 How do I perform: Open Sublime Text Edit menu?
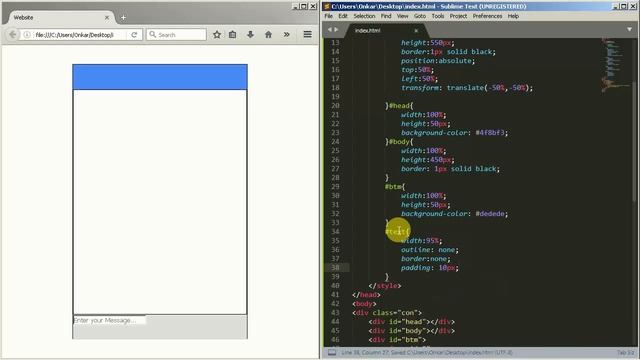tap(343, 16)
